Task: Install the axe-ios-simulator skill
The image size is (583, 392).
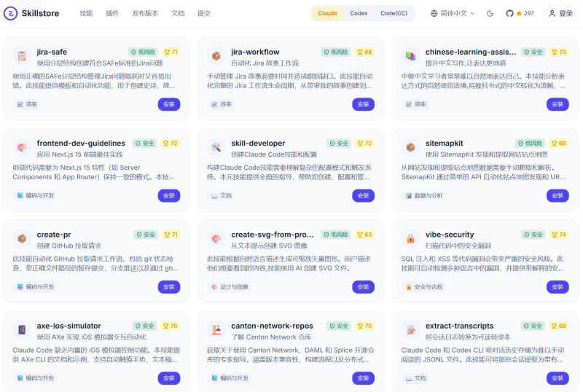Action: (x=169, y=378)
